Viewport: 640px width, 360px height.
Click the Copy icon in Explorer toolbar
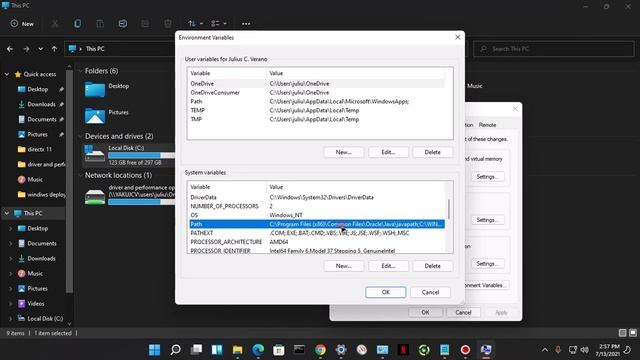click(x=77, y=24)
